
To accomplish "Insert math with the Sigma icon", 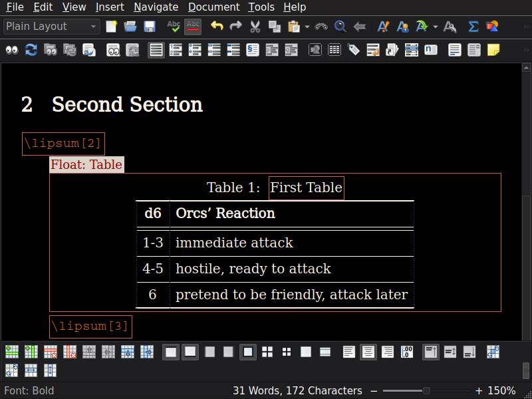I will (473, 27).
